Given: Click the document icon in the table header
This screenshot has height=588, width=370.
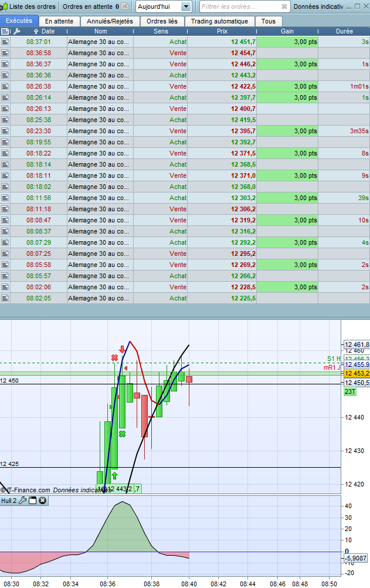Looking at the screenshot, I should pos(5,32).
